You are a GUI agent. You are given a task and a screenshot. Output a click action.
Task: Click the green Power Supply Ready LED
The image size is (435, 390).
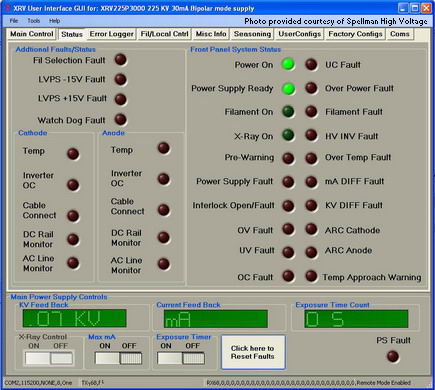[288, 89]
